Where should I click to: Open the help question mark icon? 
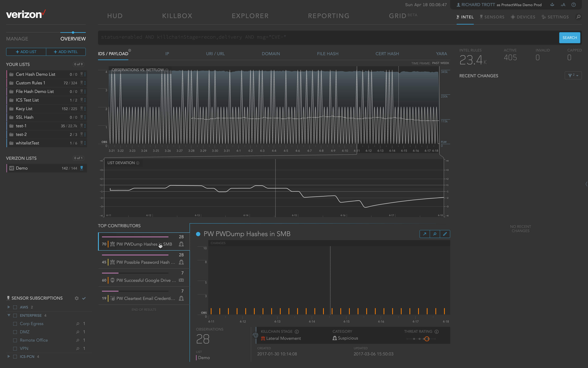pos(574,5)
